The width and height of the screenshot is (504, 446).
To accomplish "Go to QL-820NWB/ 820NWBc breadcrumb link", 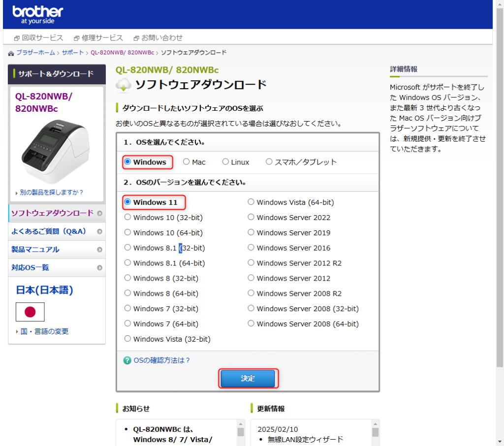I will pyautogui.click(x=122, y=53).
